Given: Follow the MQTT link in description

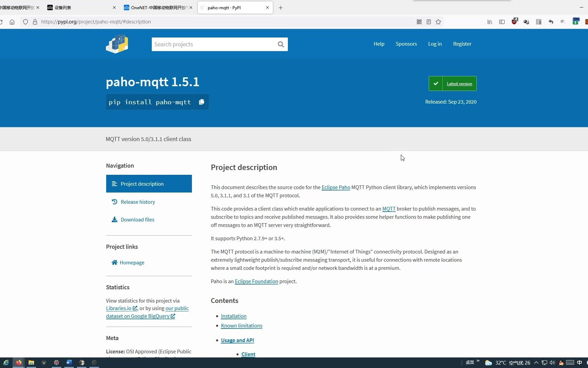Looking at the screenshot, I should coord(389,209).
